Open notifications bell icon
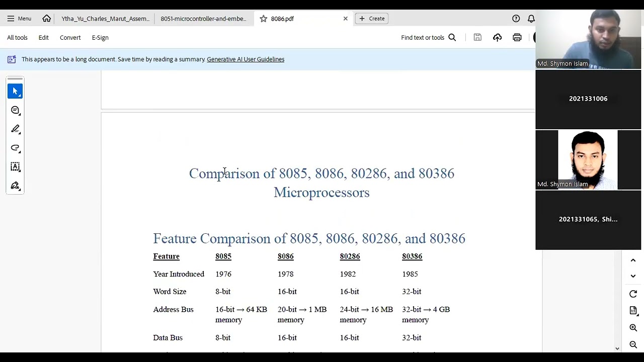This screenshot has height=362, width=644. pyautogui.click(x=531, y=19)
